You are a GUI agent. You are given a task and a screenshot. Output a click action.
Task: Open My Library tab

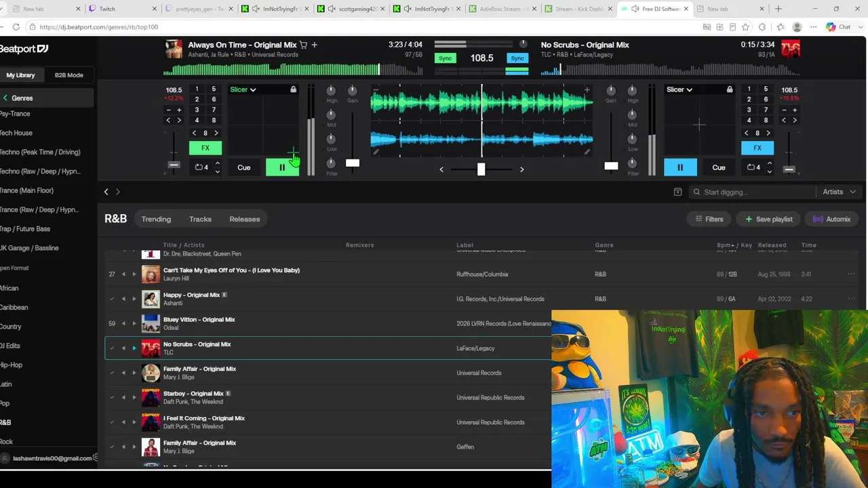pos(20,75)
